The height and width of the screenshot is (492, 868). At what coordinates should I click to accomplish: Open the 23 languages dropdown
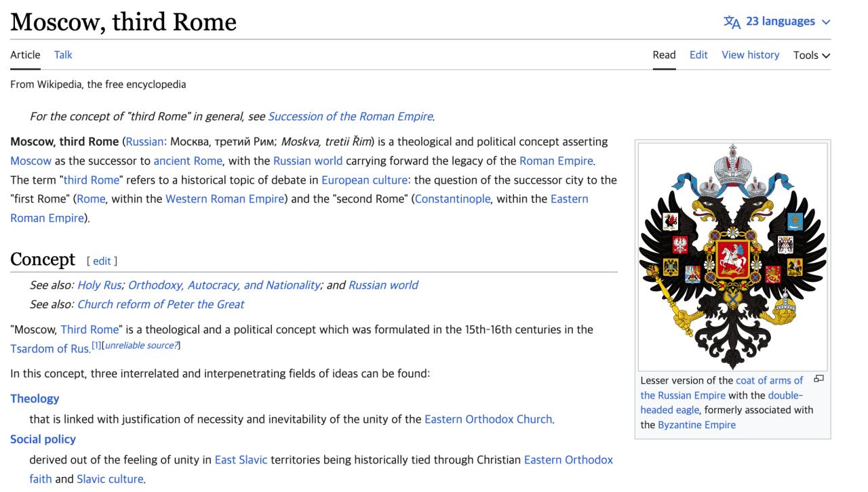click(777, 22)
